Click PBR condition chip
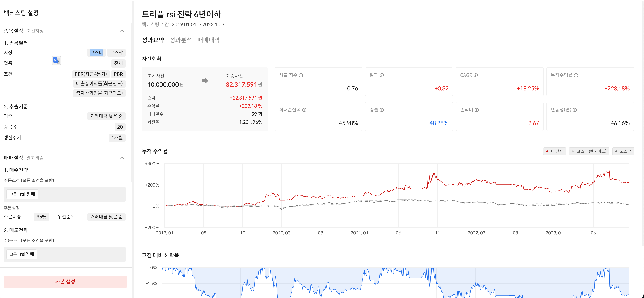 tap(118, 74)
